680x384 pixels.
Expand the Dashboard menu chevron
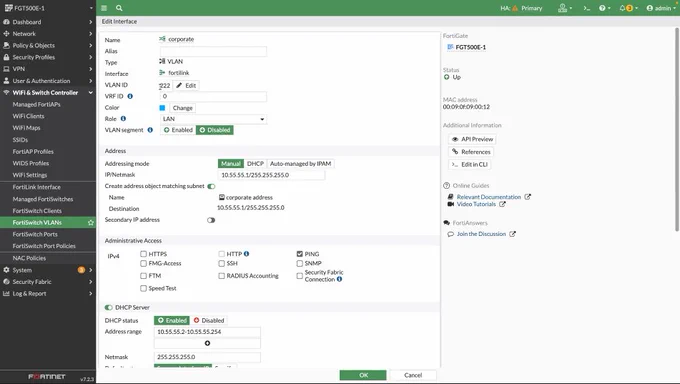(x=91, y=22)
